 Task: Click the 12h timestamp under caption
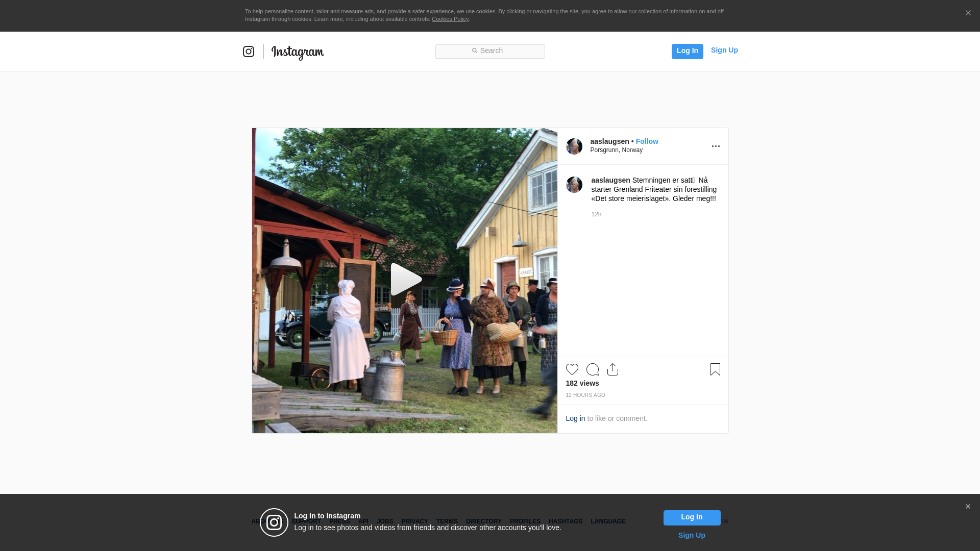pos(596,214)
